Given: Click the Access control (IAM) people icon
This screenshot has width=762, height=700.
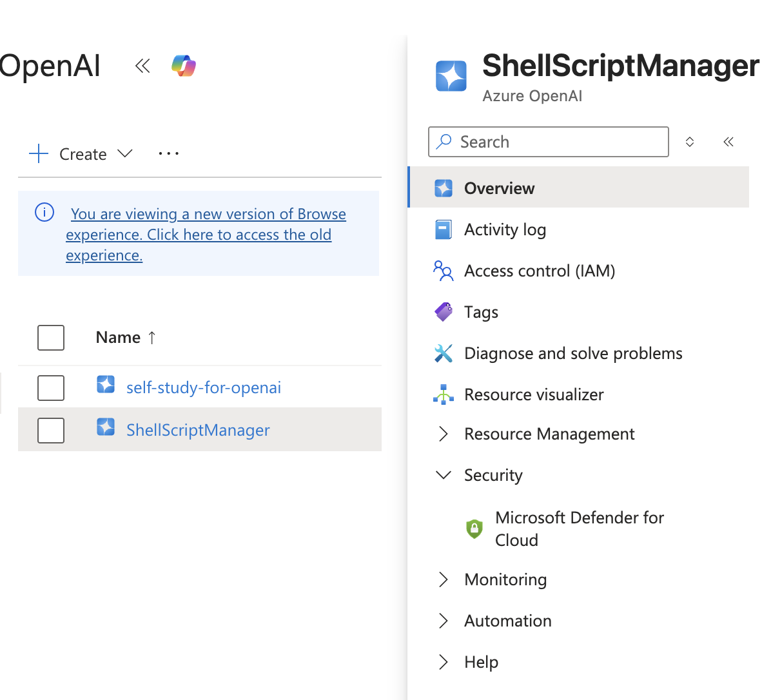Looking at the screenshot, I should tap(444, 271).
